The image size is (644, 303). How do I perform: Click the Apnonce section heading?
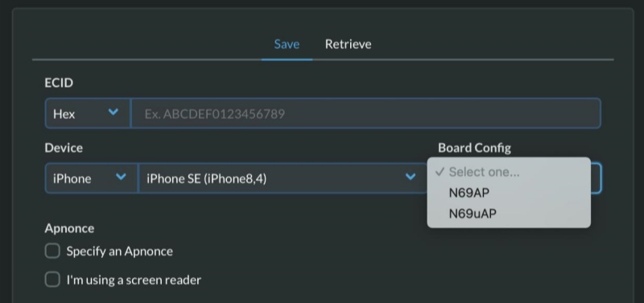[x=69, y=228]
